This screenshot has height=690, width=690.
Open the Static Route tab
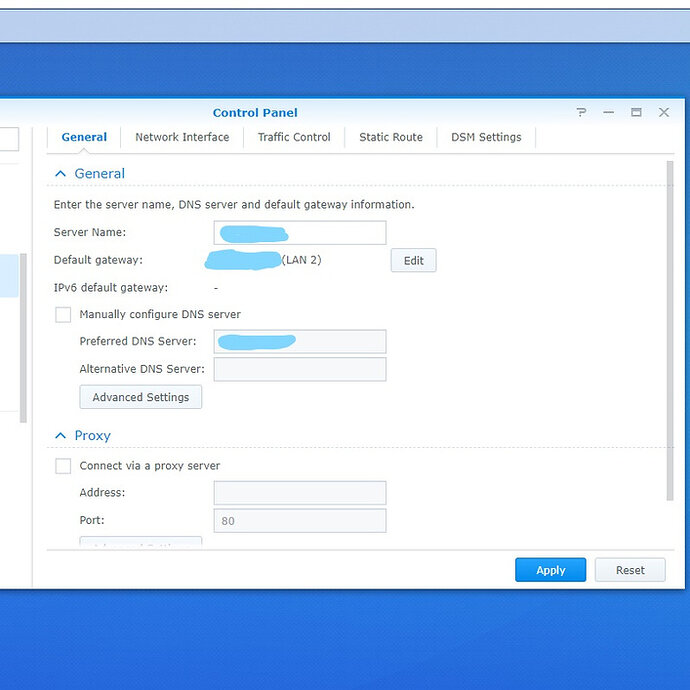(391, 137)
